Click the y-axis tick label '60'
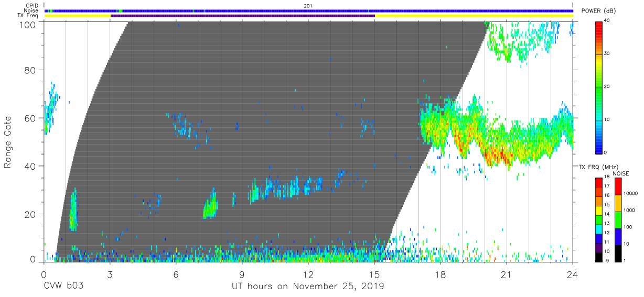Screen dimensions: 644x297 tap(31, 118)
